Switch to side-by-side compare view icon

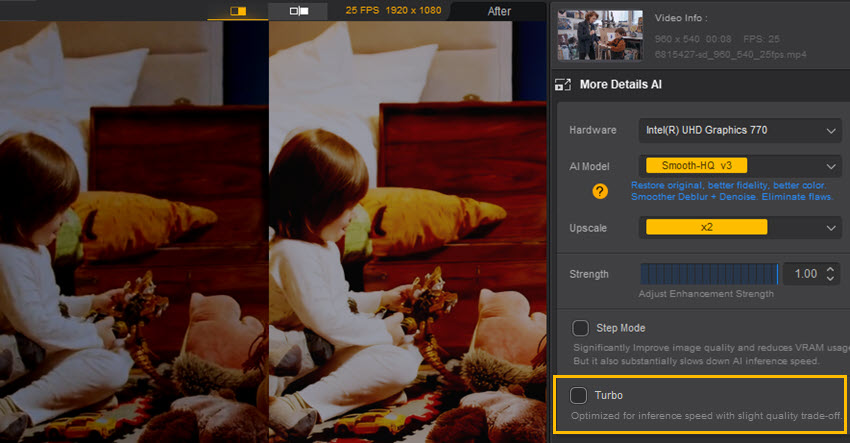[x=298, y=11]
